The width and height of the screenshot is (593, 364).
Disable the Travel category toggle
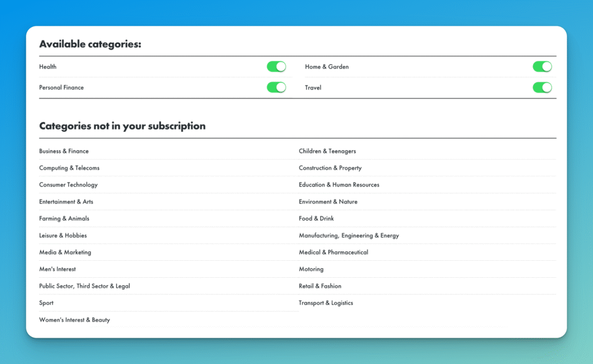[x=542, y=87]
